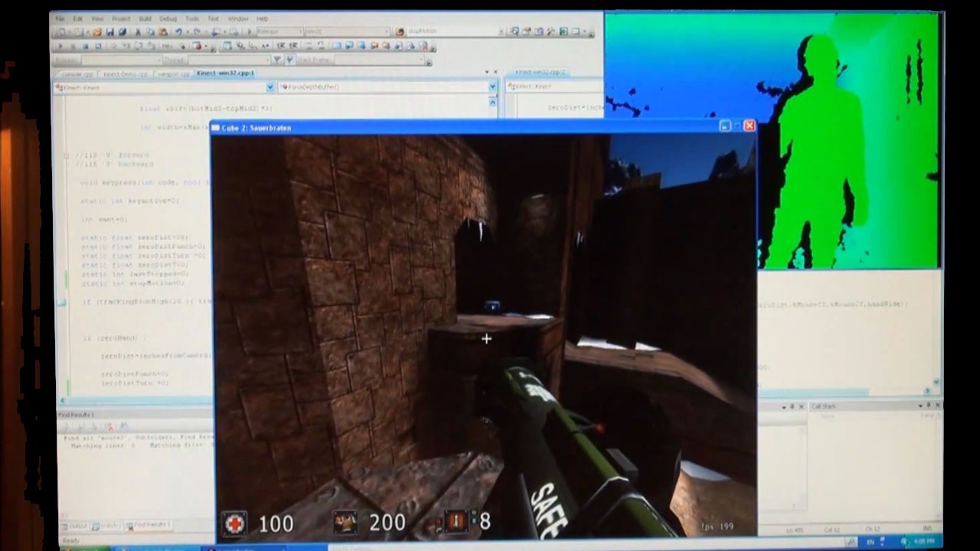
Task: Open a file using the folder toolbar icon
Action: coord(98,31)
